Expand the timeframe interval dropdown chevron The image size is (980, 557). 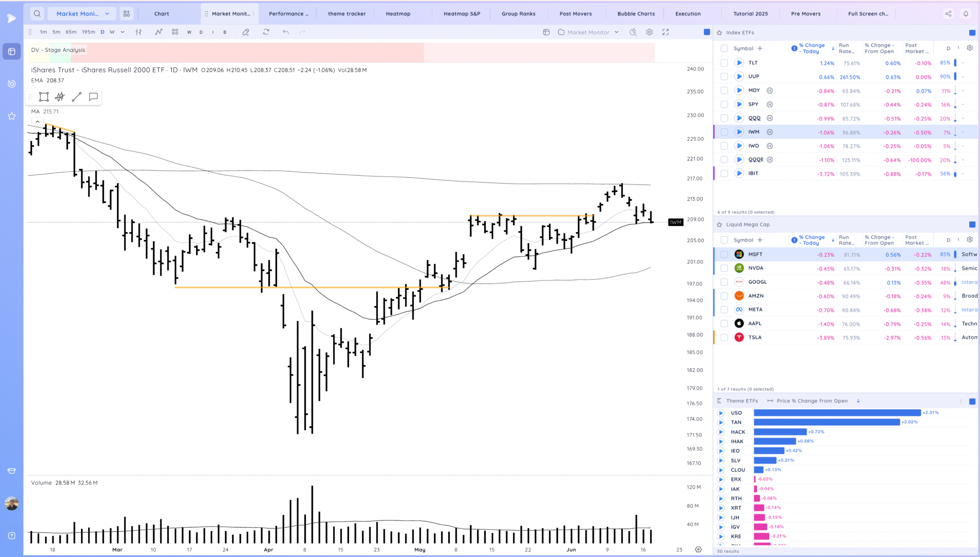click(122, 32)
